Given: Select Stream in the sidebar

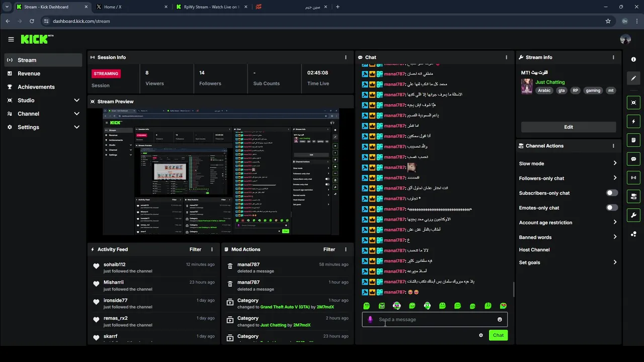Looking at the screenshot, I should (x=43, y=60).
